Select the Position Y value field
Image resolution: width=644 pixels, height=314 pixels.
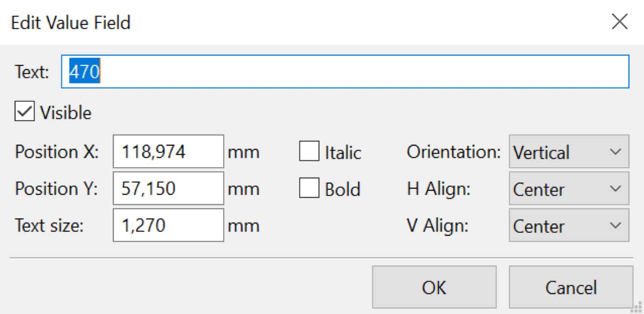168,188
